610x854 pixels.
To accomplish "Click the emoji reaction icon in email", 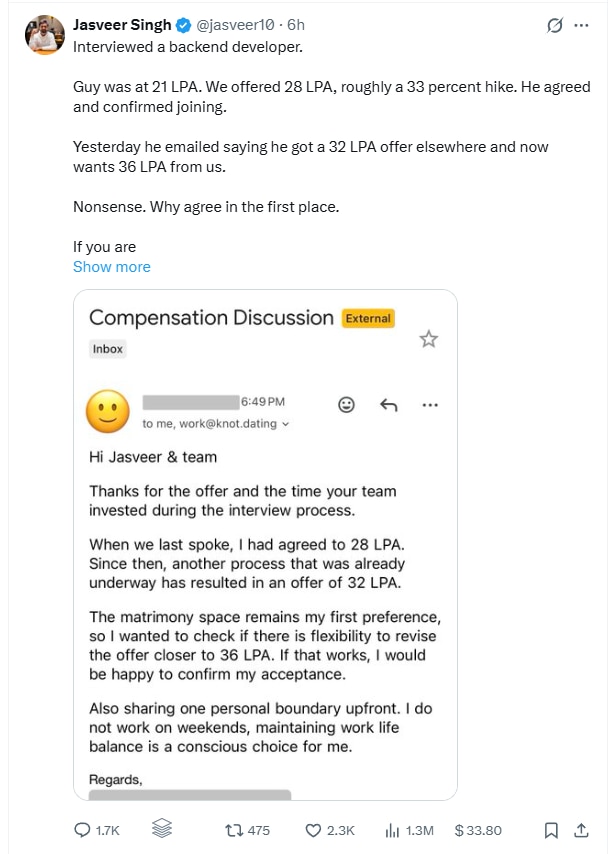I will pos(346,404).
